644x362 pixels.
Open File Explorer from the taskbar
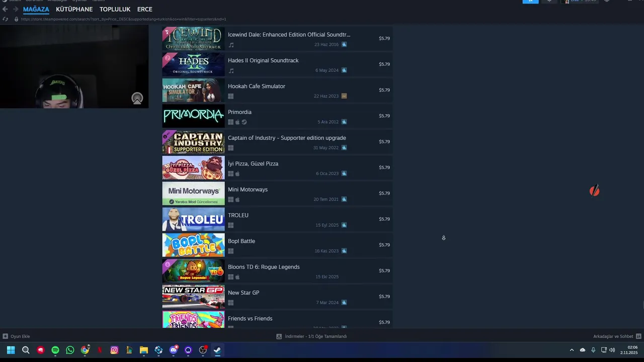click(144, 350)
